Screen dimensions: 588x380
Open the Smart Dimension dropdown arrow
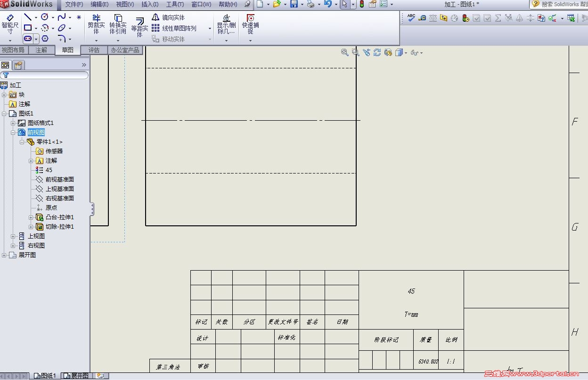10,41
